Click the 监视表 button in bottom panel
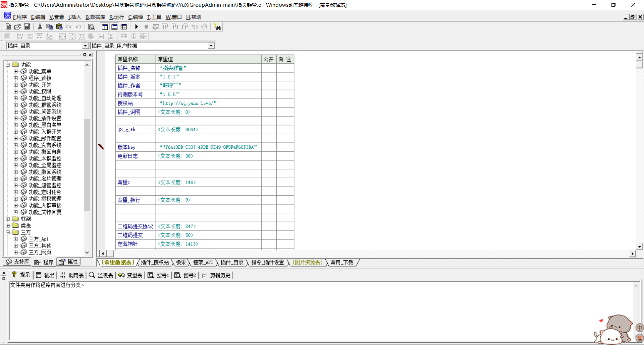 point(101,275)
